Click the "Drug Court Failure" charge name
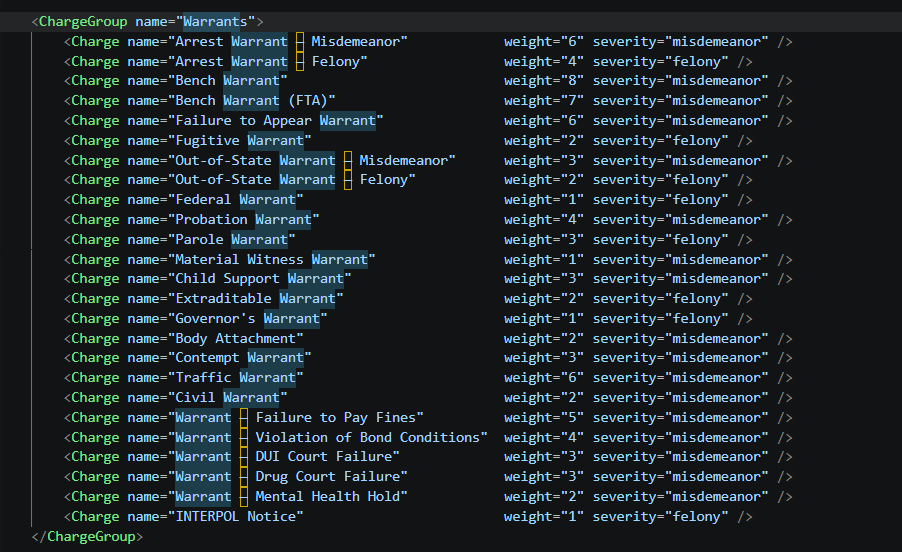The width and height of the screenshot is (902, 552). pos(328,477)
